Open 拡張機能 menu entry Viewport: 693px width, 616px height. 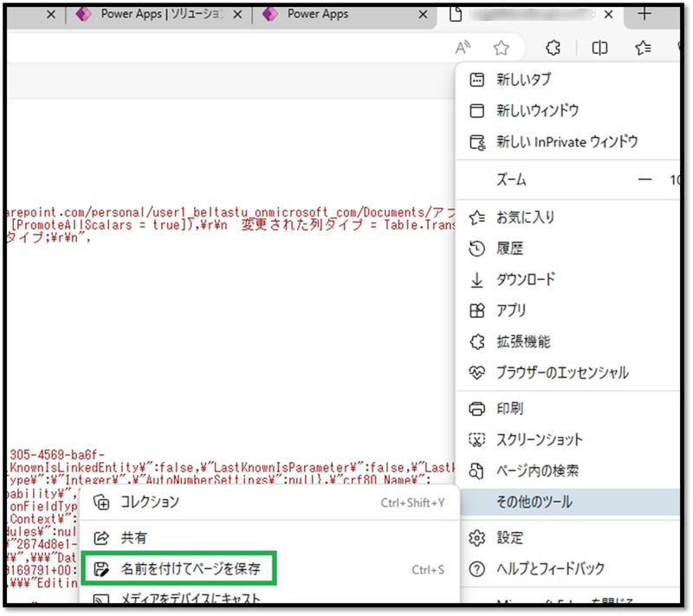coord(568,341)
